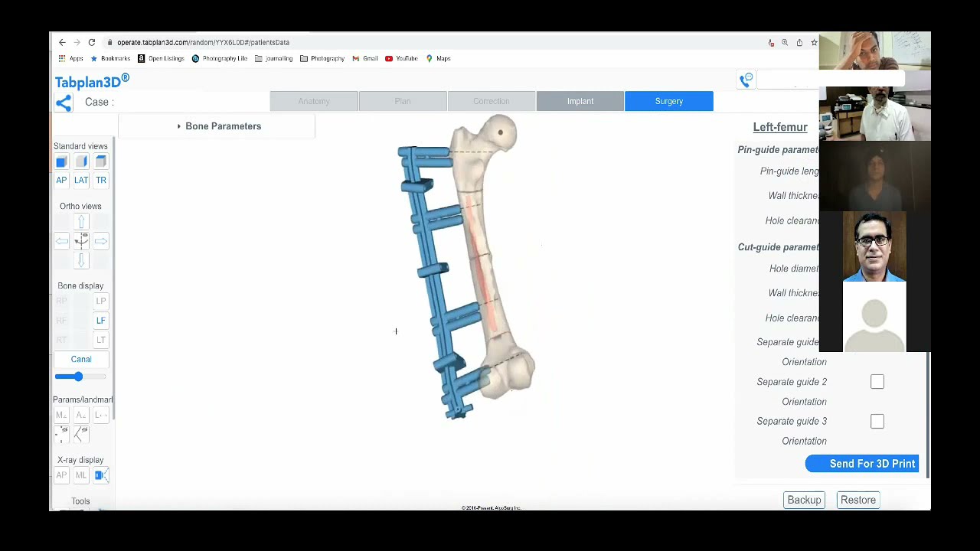Select the third Params/landmarks length icon
The width and height of the screenshot is (980, 551).
[x=101, y=415]
